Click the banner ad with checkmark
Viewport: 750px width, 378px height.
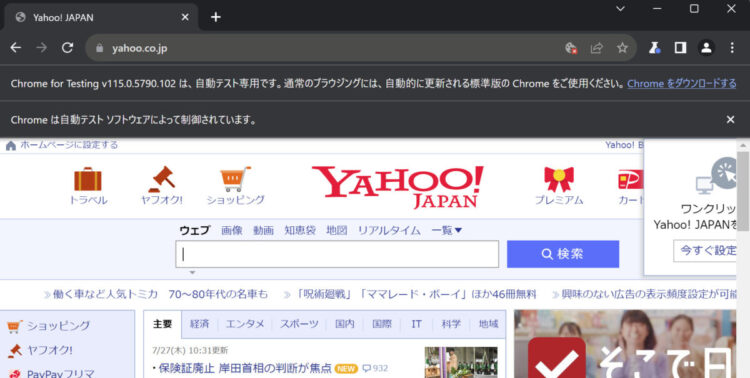pos(625,344)
